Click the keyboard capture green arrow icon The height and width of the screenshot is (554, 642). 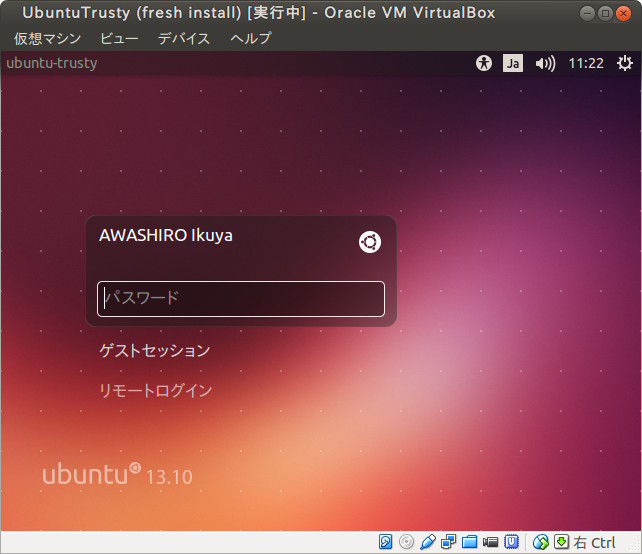[562, 542]
